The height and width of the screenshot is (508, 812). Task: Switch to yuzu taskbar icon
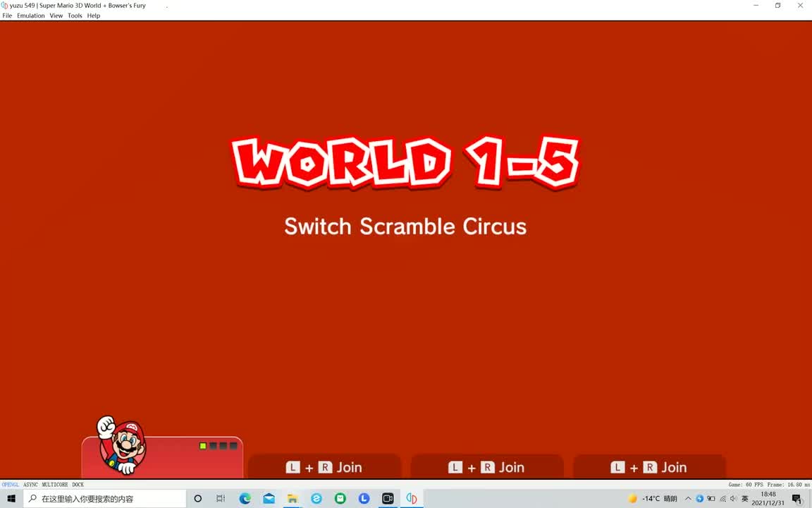[412, 498]
